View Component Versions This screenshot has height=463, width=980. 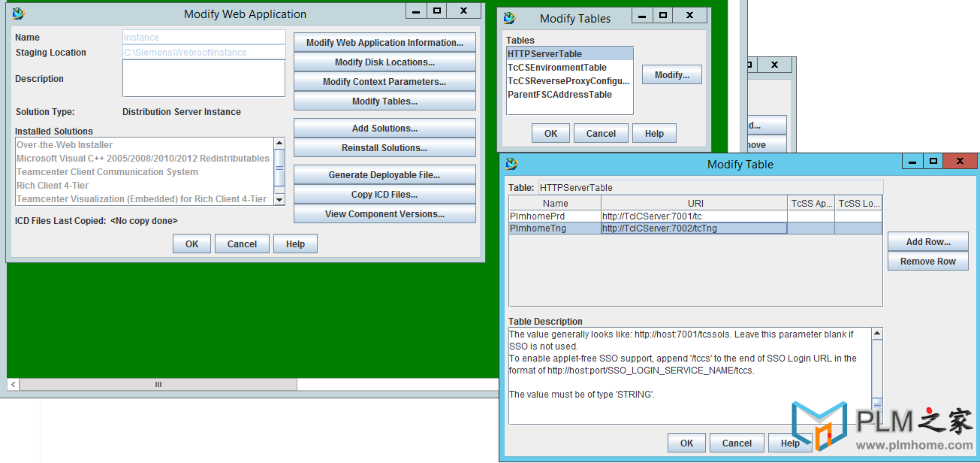[384, 214]
